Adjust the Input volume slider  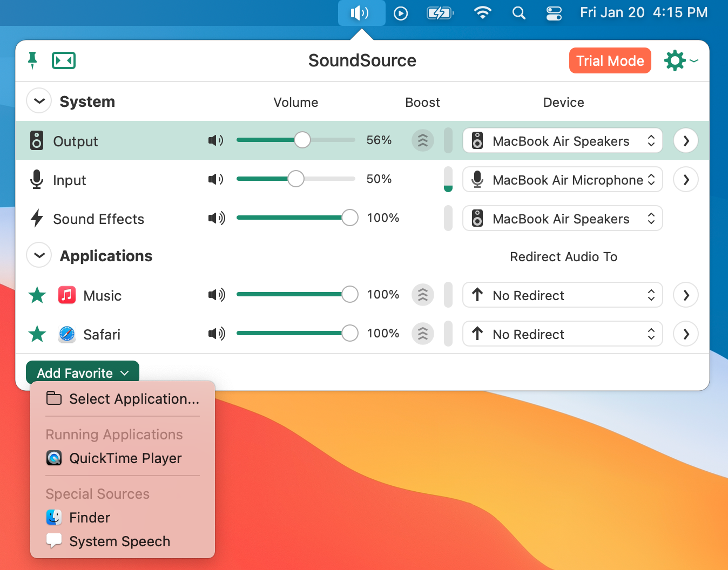coord(296,179)
